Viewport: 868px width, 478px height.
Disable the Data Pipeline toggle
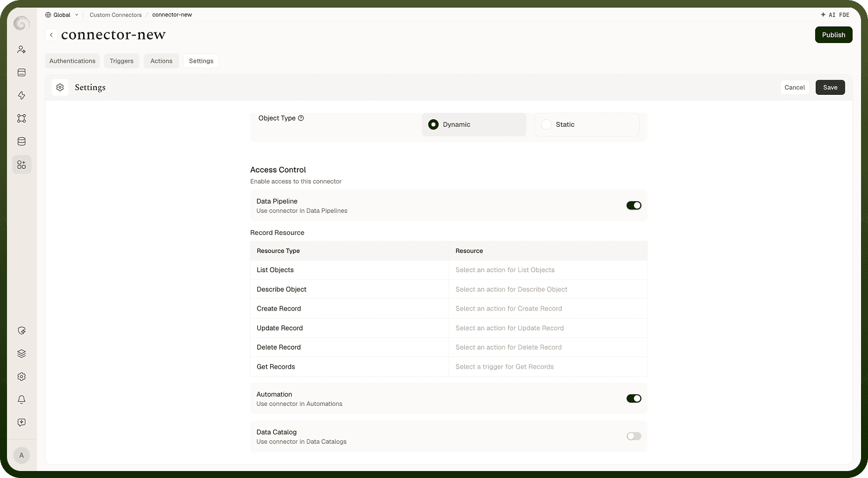click(x=634, y=205)
